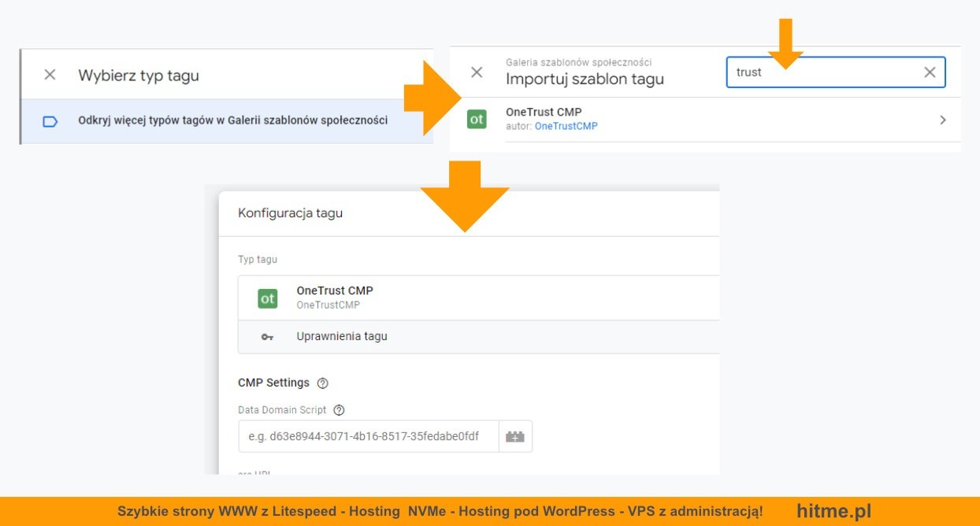This screenshot has height=526, width=980.
Task: Click the green OneTrust icon in search results
Action: (x=477, y=120)
